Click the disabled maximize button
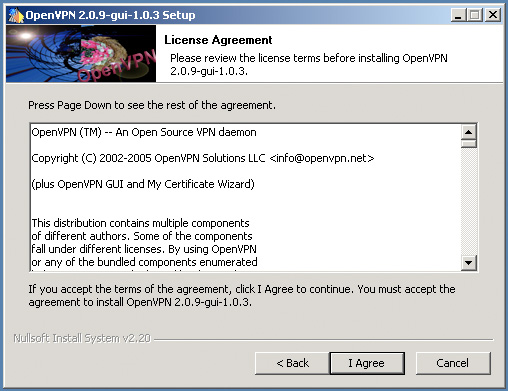This screenshot has width=508, height=391. [x=475, y=15]
